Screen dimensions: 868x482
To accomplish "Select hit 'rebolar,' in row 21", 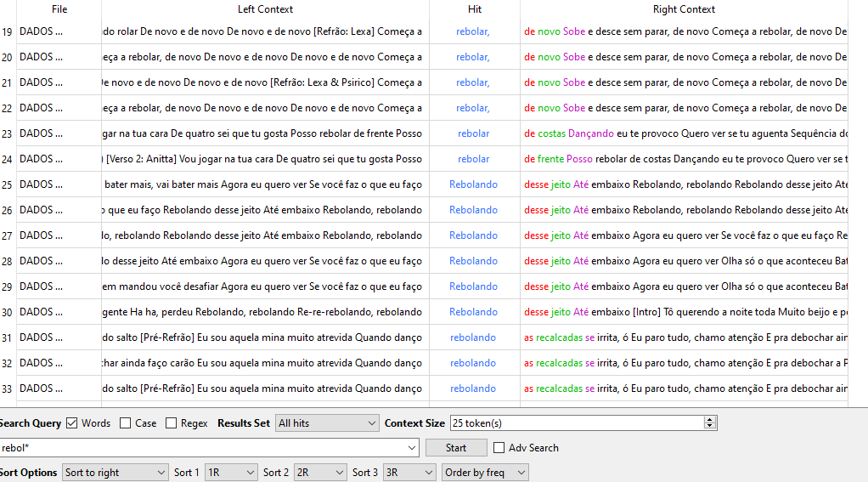I will pos(473,82).
